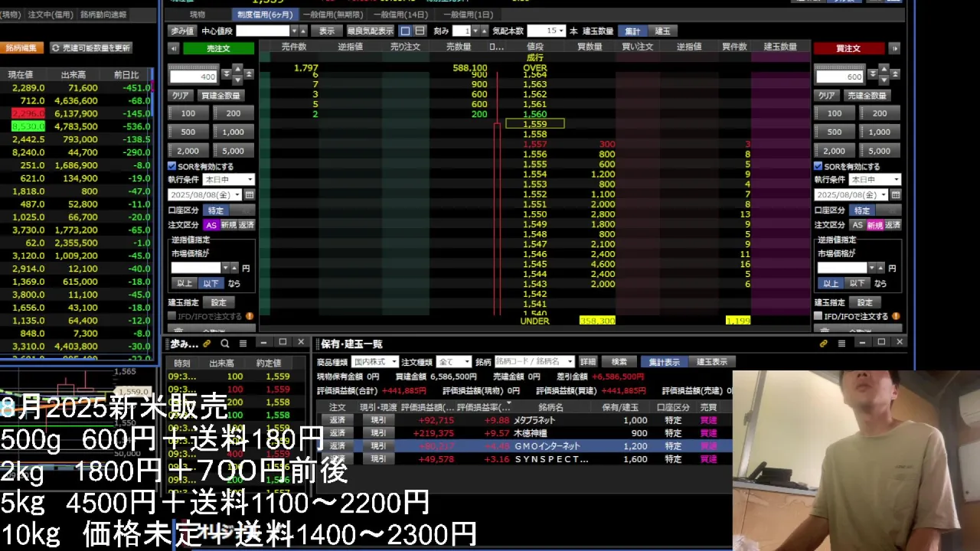Collapse the 売注文 panel with arrow icon

pos(173,48)
